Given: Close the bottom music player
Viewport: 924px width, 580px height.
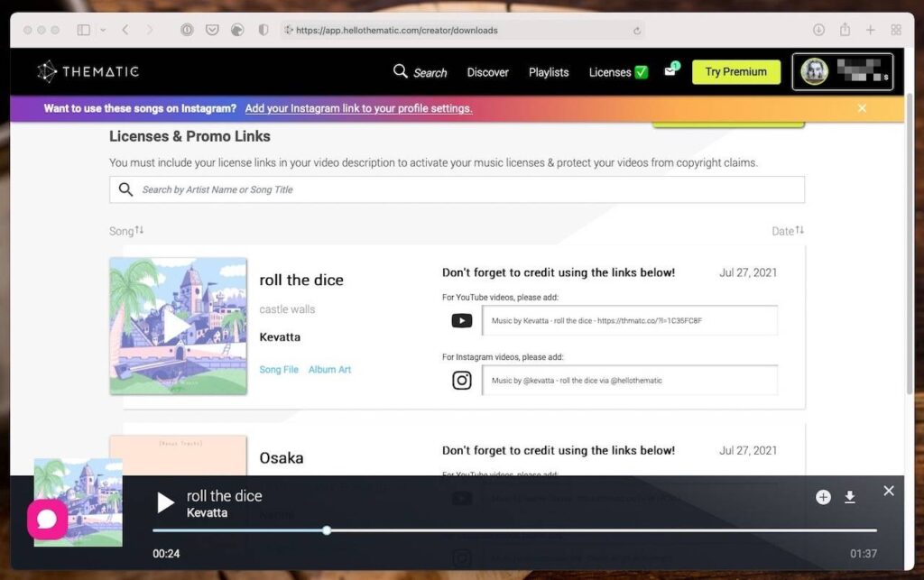Looking at the screenshot, I should [x=889, y=491].
